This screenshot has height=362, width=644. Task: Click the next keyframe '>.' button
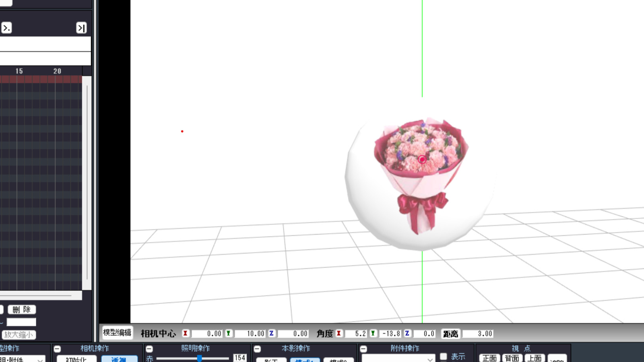coord(6,28)
